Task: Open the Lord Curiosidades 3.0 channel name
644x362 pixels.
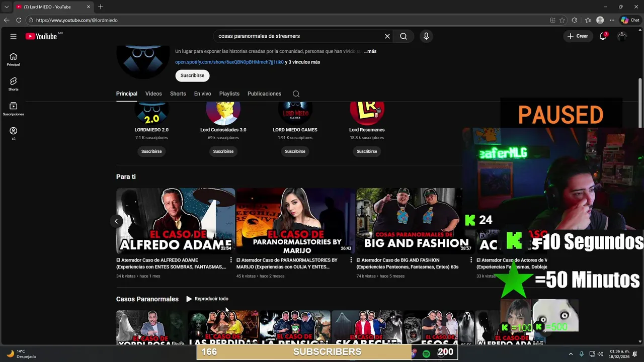Action: pyautogui.click(x=223, y=130)
